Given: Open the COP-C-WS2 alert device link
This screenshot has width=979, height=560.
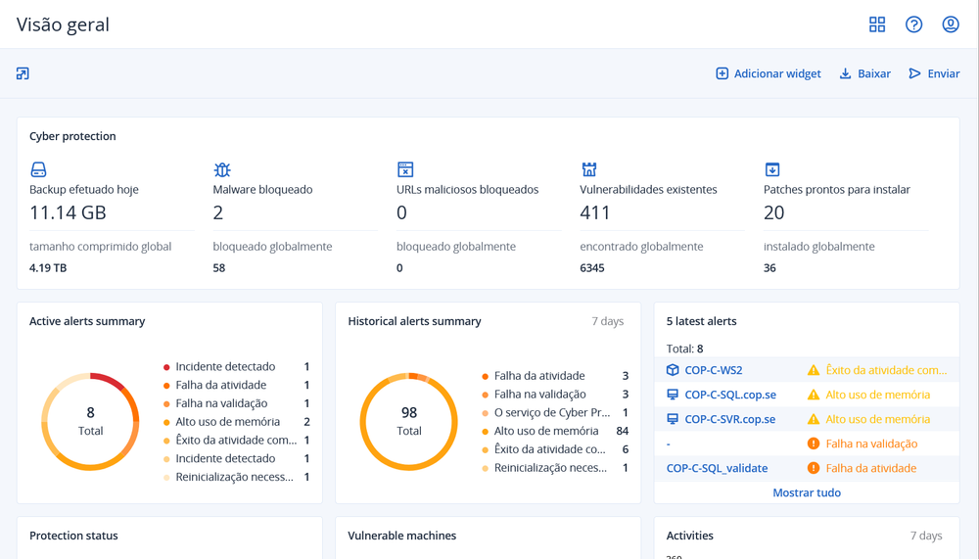Looking at the screenshot, I should click(713, 370).
